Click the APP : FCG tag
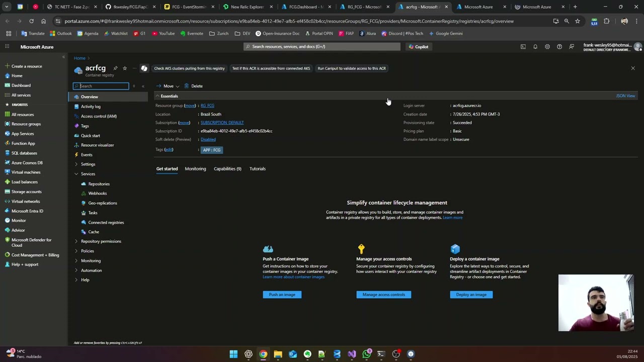 tap(211, 150)
